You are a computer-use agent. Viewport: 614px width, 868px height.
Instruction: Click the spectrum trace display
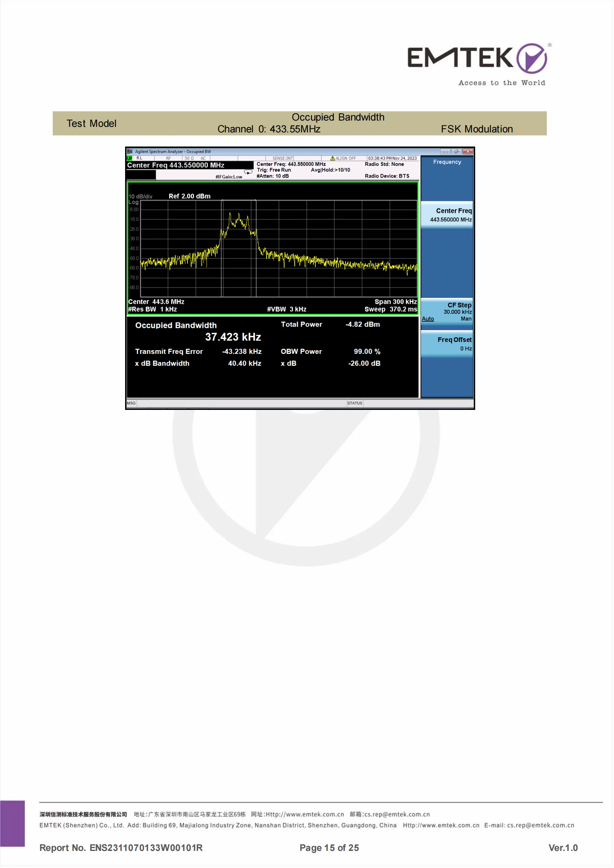(x=279, y=249)
